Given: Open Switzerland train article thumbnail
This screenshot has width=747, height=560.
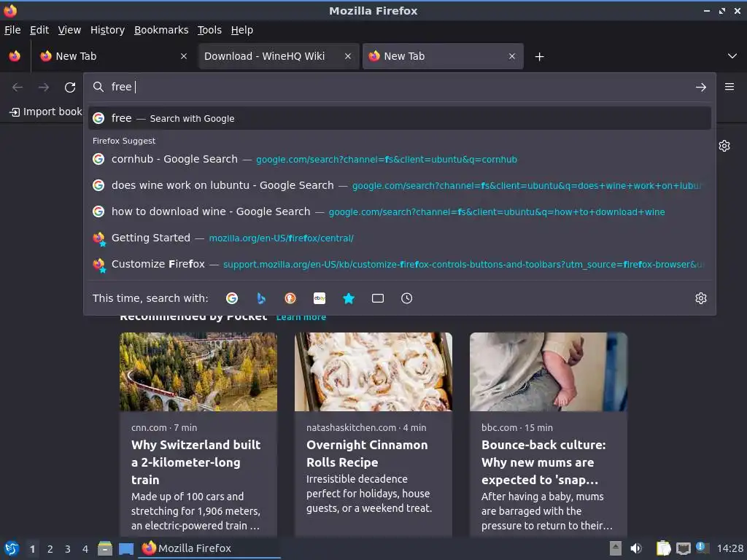Looking at the screenshot, I should [198, 372].
